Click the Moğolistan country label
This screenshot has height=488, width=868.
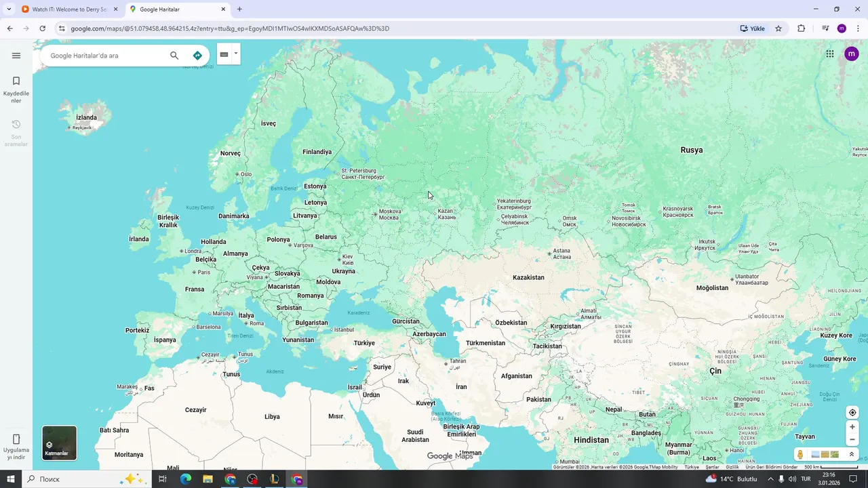[x=712, y=288]
